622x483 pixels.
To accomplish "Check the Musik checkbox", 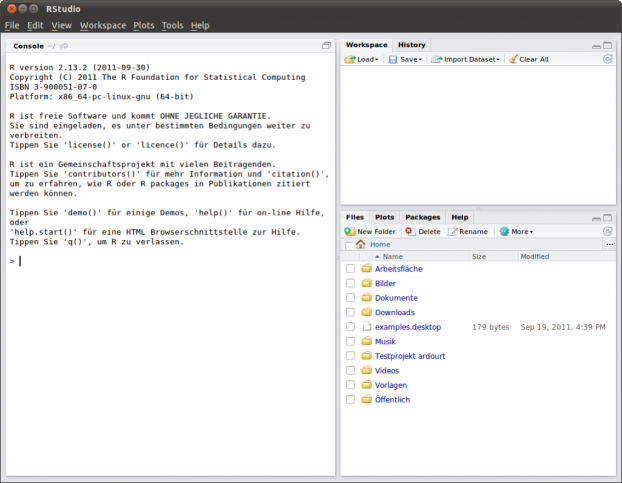I will click(350, 341).
